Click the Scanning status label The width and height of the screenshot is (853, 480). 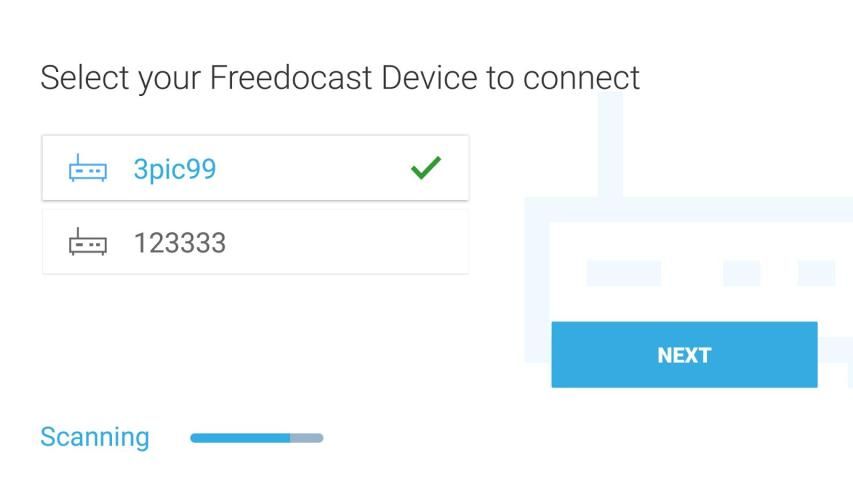pos(94,437)
